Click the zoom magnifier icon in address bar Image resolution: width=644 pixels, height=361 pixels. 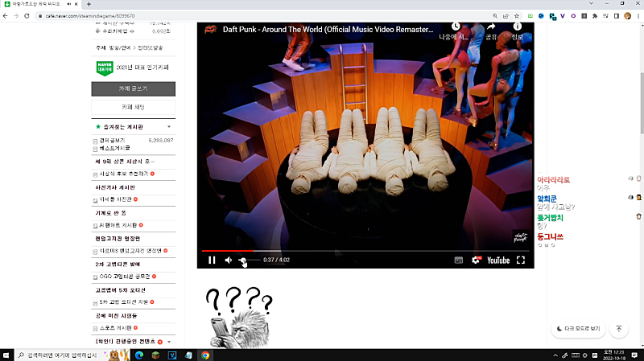(x=495, y=16)
